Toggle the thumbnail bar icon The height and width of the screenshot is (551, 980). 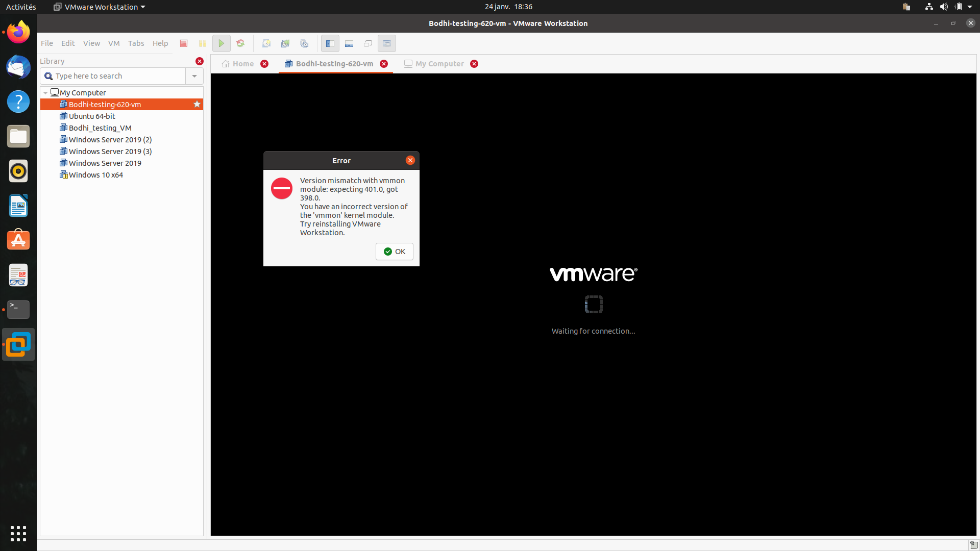[349, 43]
